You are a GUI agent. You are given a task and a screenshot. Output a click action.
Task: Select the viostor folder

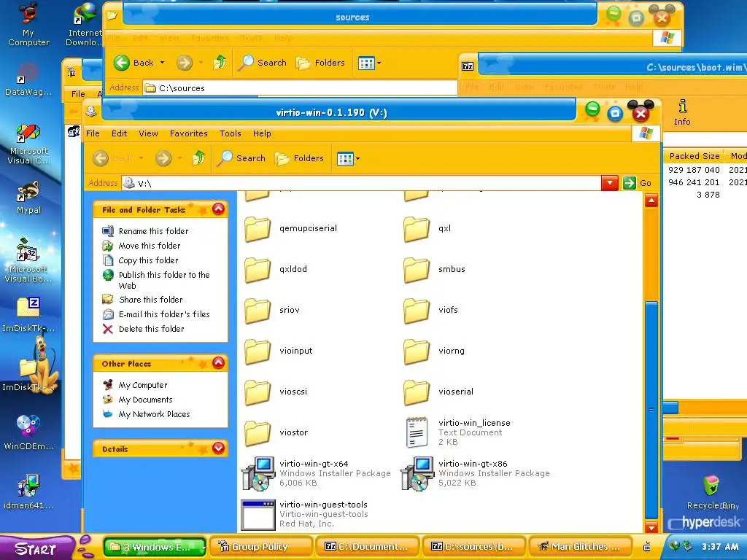tap(276, 433)
